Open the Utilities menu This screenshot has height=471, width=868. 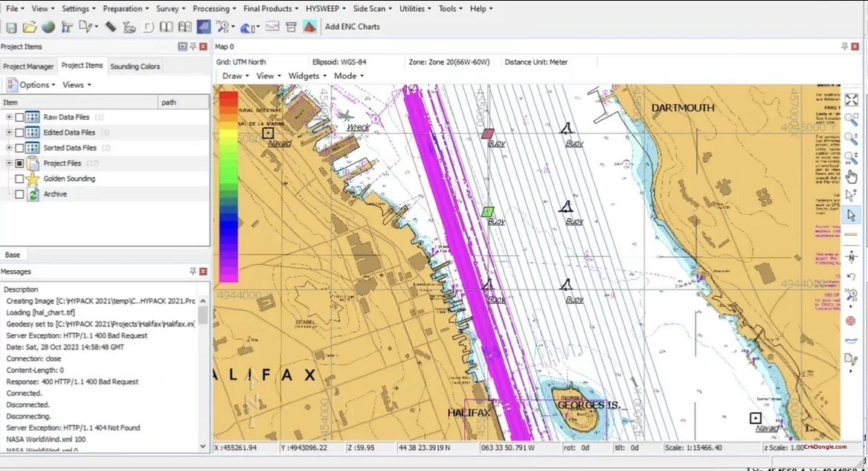415,9
